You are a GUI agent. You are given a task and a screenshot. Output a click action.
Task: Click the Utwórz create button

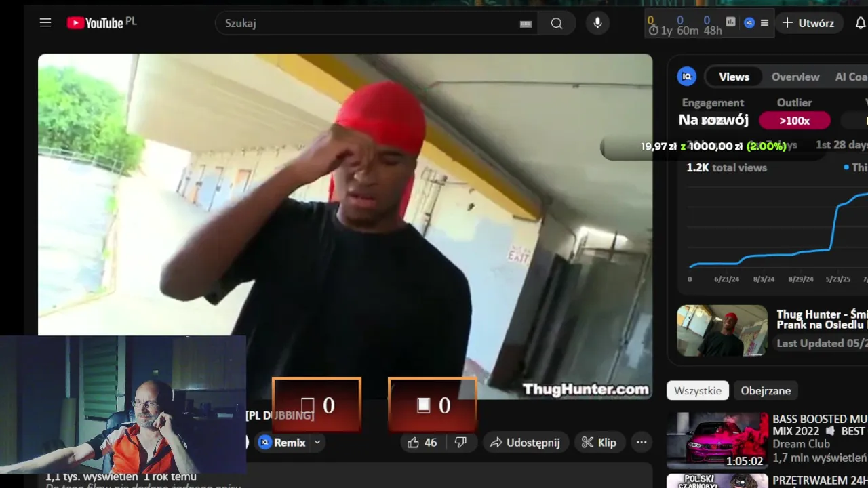pos(808,23)
